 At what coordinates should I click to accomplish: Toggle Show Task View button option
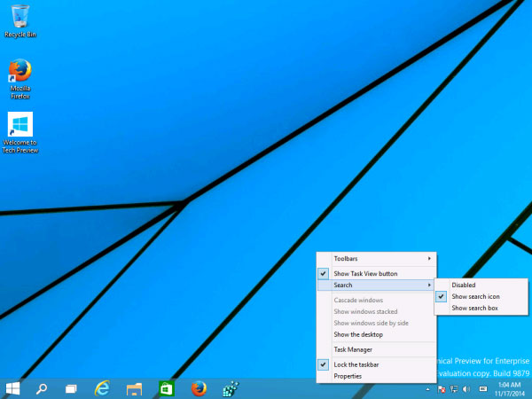(x=377, y=273)
